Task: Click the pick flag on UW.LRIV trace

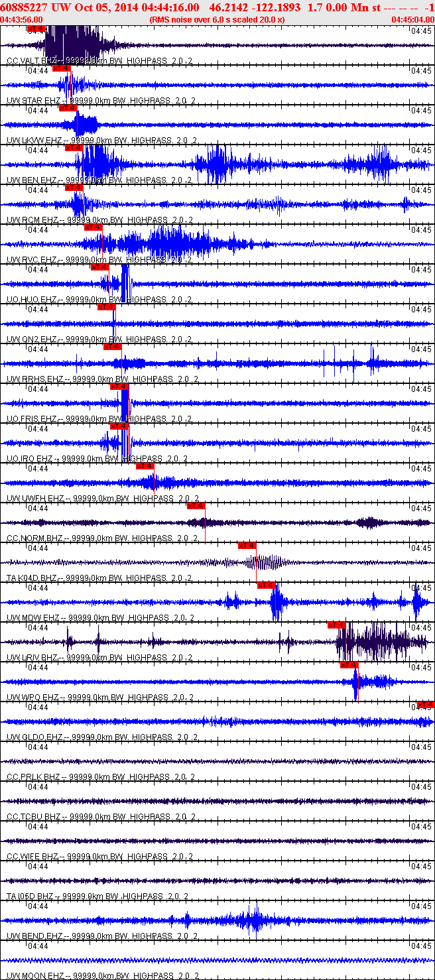Action: click(337, 625)
